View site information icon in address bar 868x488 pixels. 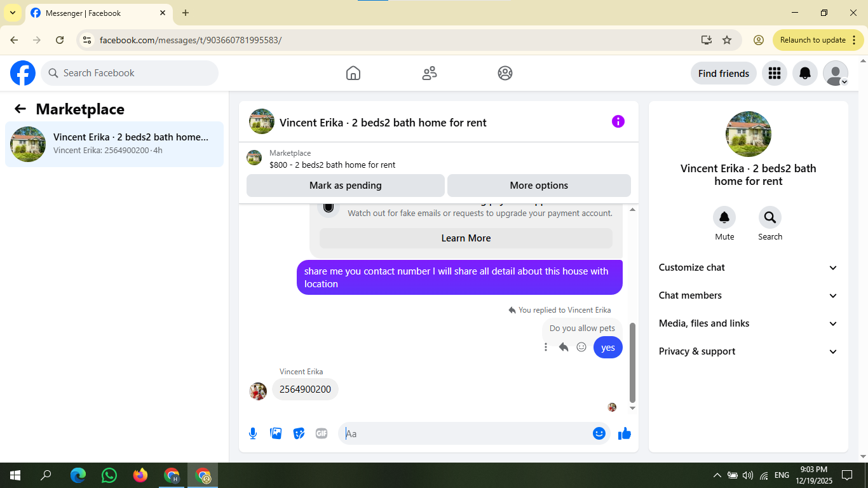pos(88,40)
